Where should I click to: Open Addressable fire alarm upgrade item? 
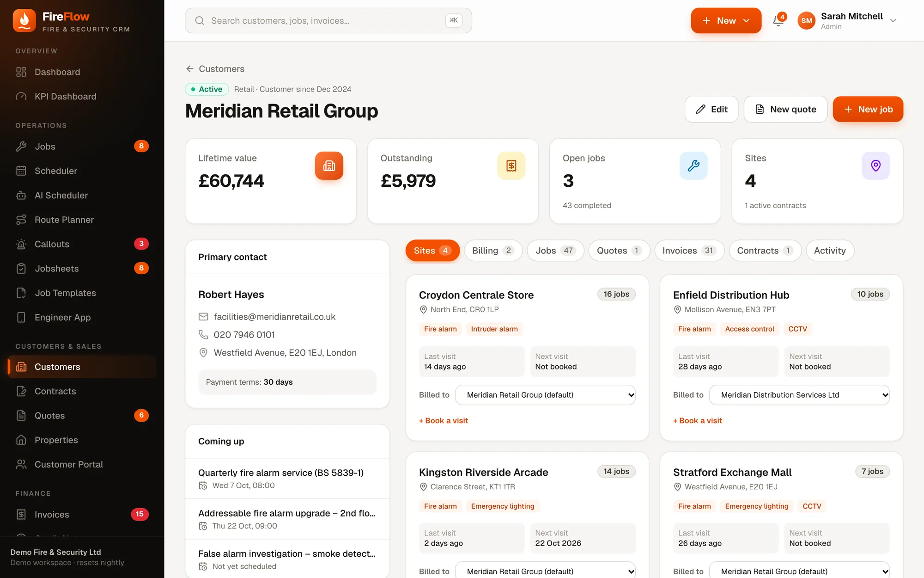click(287, 519)
